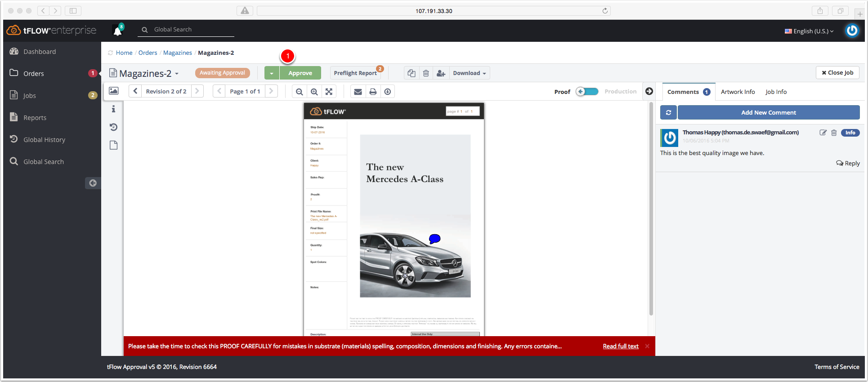
Task: Collapse the left sidebar with the arrow
Action: click(x=93, y=183)
